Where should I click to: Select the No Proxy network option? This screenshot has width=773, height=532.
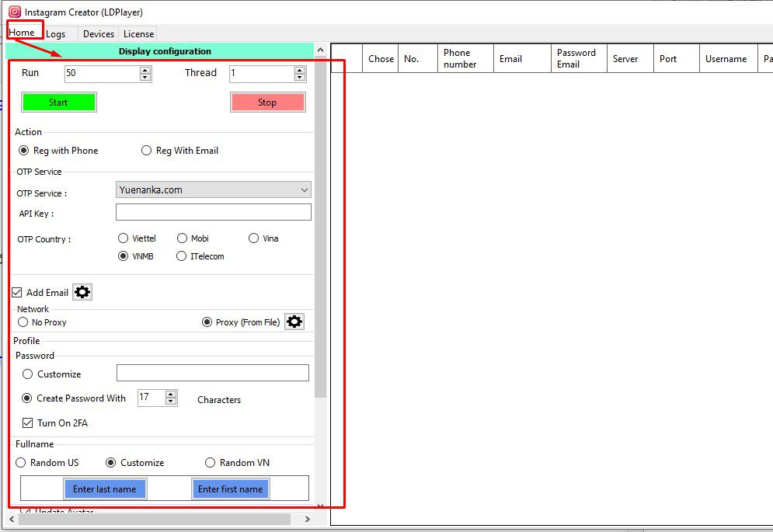click(42, 322)
